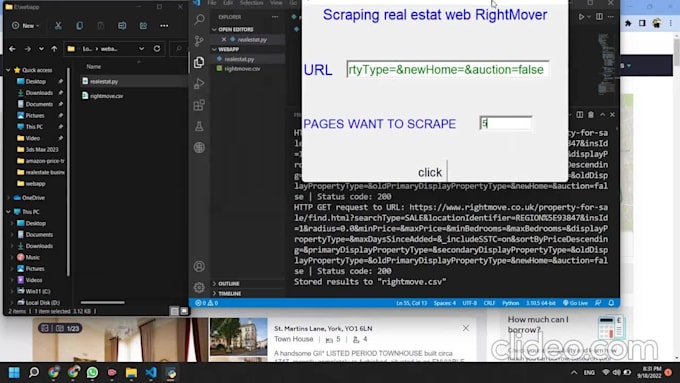The image size is (680, 383).
Task: Open VS Code notifications bell in status bar
Action: pos(611,303)
